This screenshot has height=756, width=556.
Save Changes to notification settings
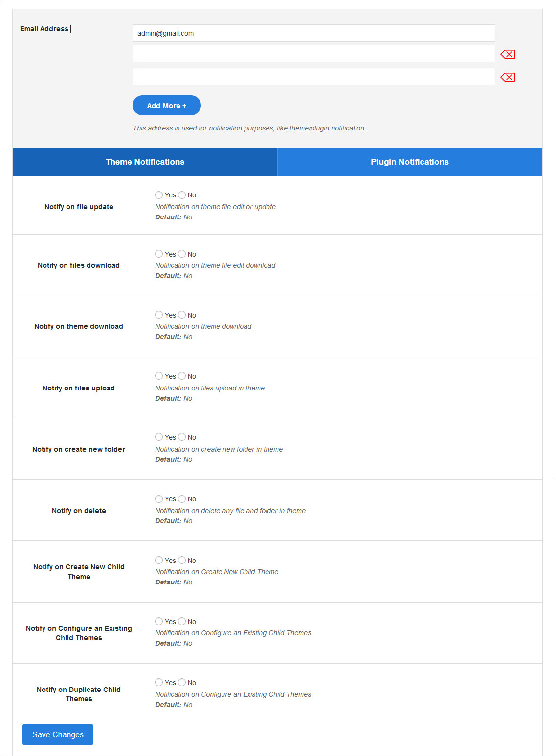(58, 734)
